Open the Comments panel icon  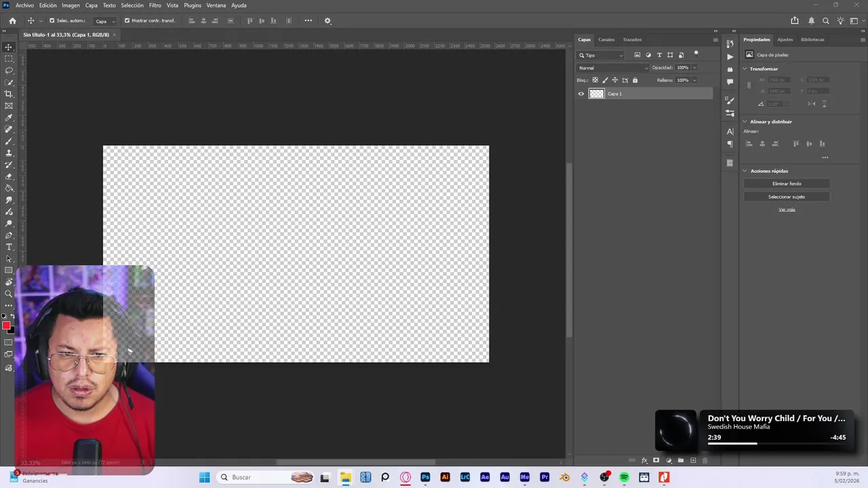(x=730, y=82)
